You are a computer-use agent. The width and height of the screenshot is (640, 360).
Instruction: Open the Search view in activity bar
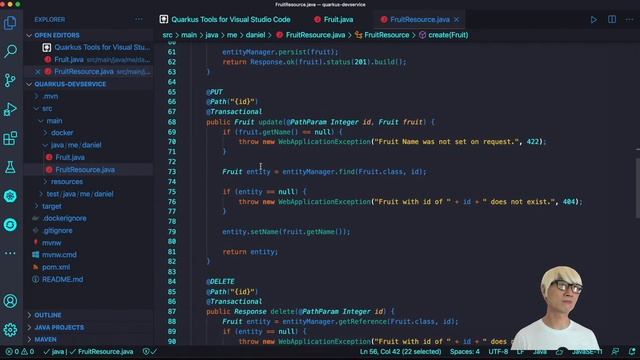pyautogui.click(x=10, y=51)
